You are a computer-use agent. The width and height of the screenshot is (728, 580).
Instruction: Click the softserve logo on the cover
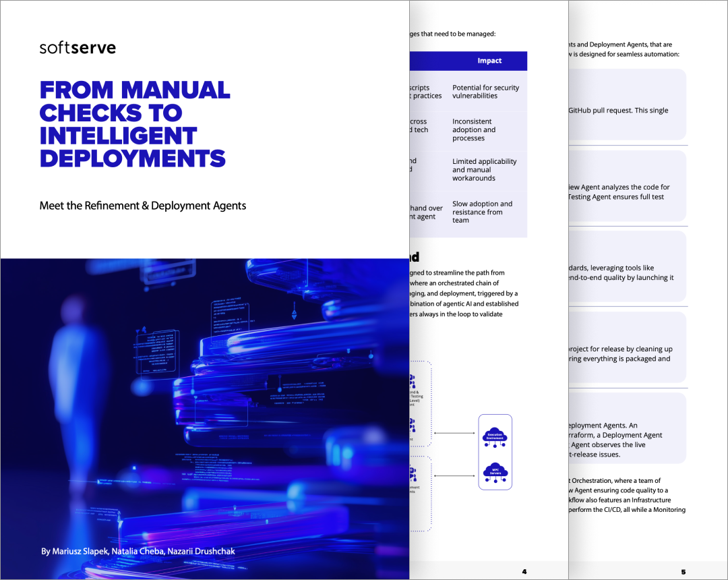click(77, 47)
